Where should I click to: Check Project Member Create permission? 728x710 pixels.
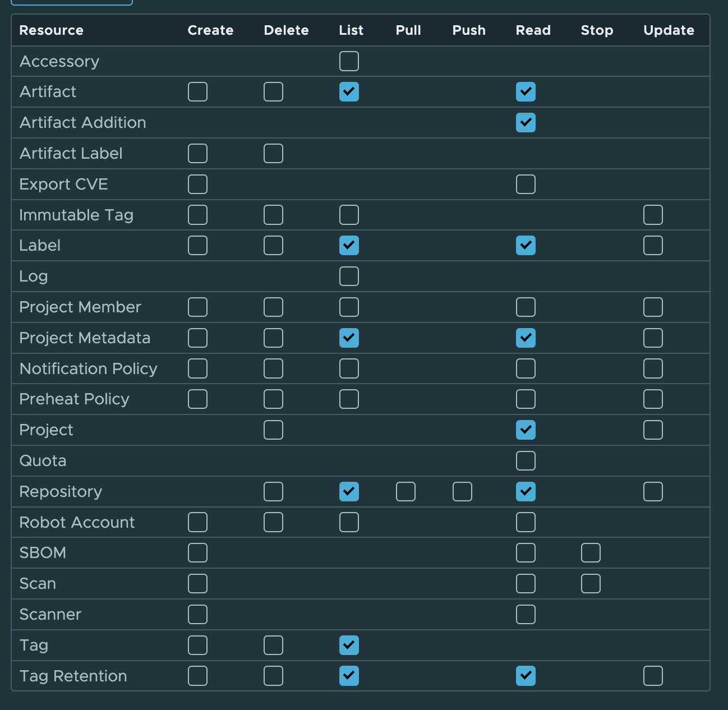point(197,307)
